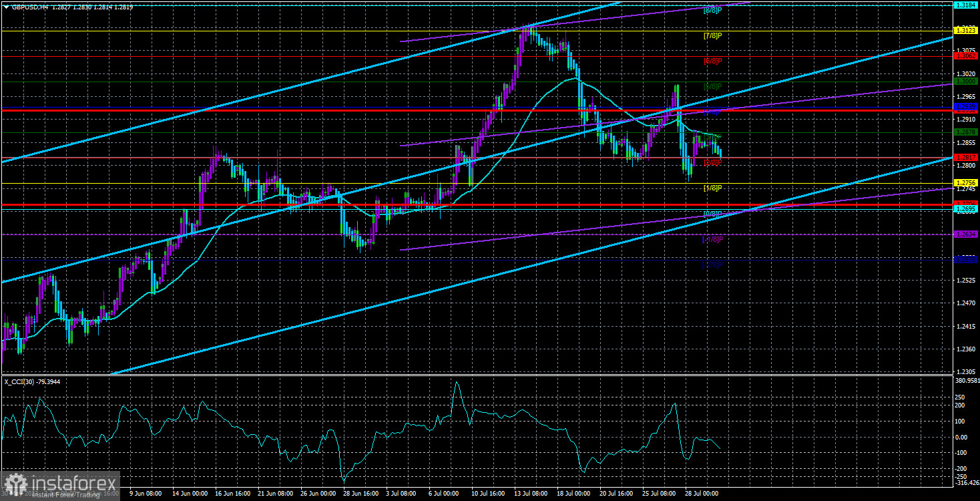Viewport: 980px width, 501px height.
Task: Click the 21 Jun 08:00 time label
Action: click(x=276, y=494)
